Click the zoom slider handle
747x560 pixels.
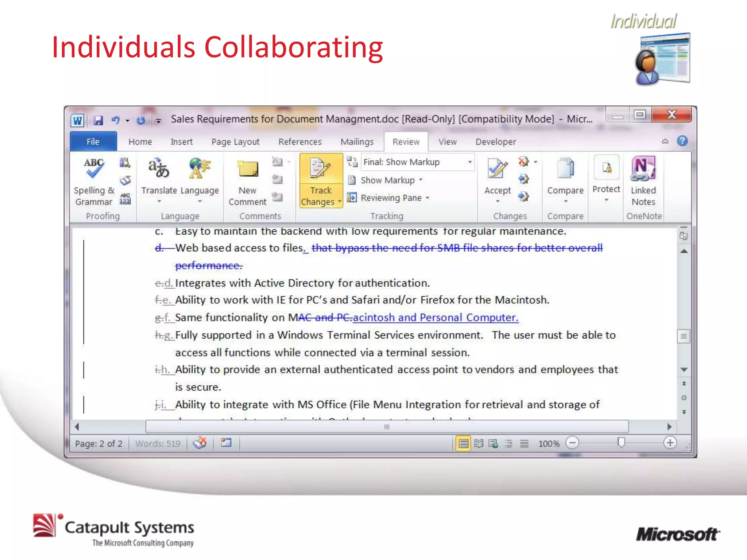tap(621, 443)
